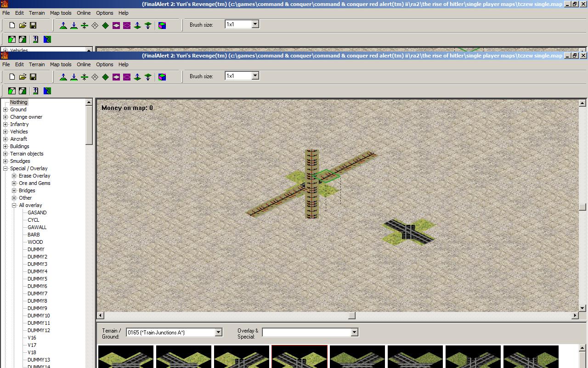The image size is (588, 368).
Task: Expand the Smudges tree node
Action: click(x=6, y=161)
